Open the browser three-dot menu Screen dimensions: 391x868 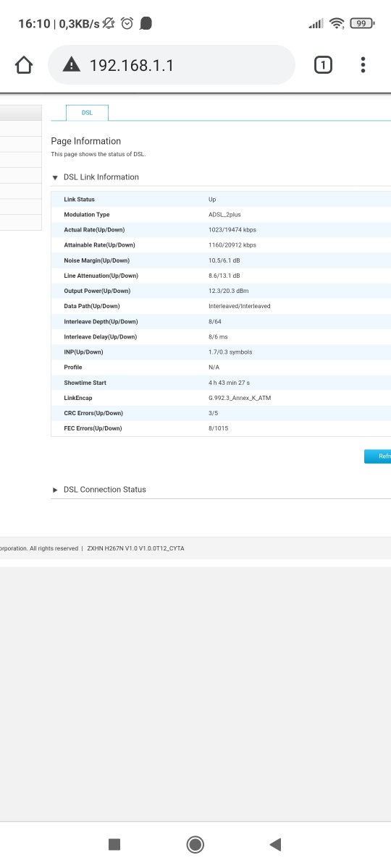coord(363,65)
